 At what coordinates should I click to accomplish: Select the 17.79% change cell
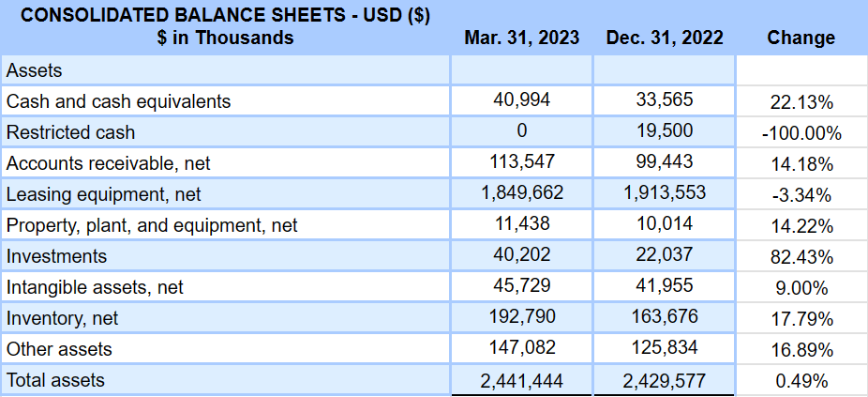pyautogui.click(x=801, y=318)
